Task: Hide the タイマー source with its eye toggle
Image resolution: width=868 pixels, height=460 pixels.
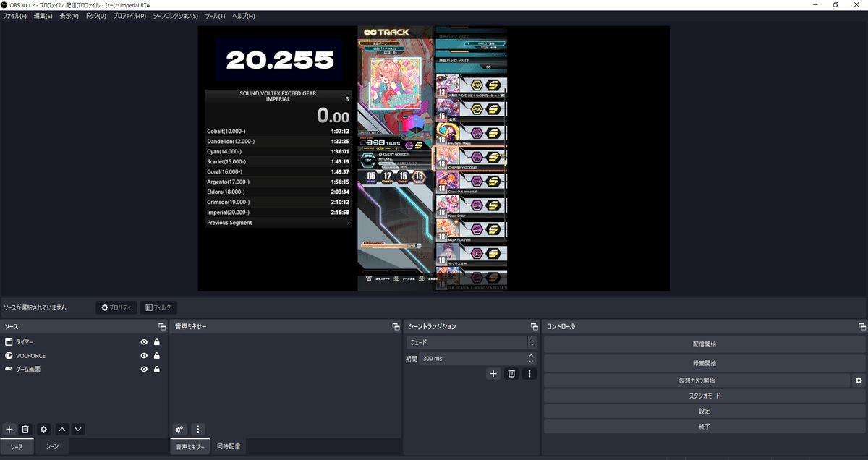Action: (x=143, y=341)
